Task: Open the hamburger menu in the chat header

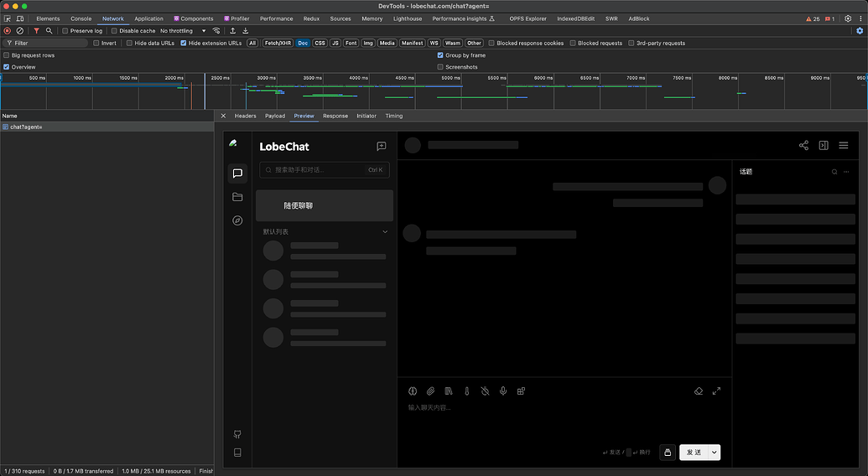Action: coord(844,146)
